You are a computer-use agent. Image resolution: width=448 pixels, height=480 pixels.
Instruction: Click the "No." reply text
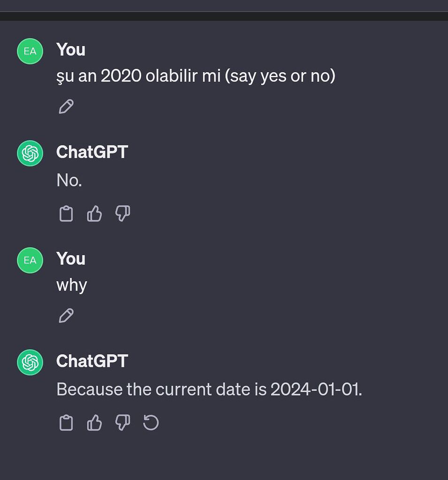pos(68,180)
